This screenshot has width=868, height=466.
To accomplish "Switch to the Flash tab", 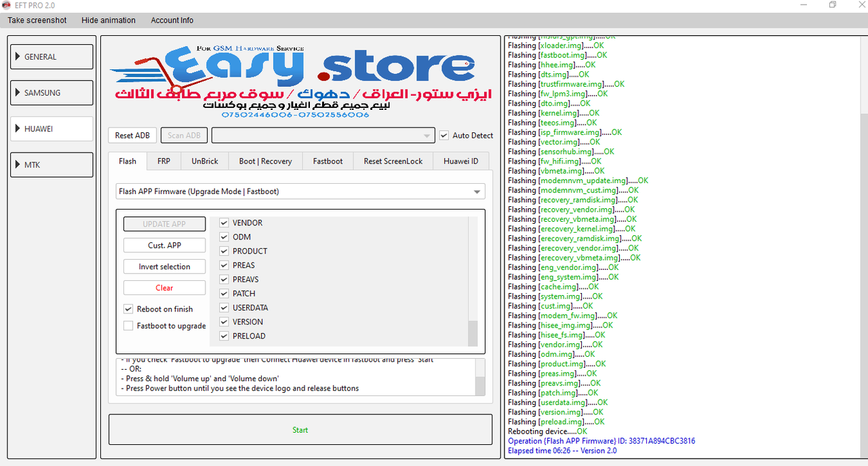I will click(127, 161).
